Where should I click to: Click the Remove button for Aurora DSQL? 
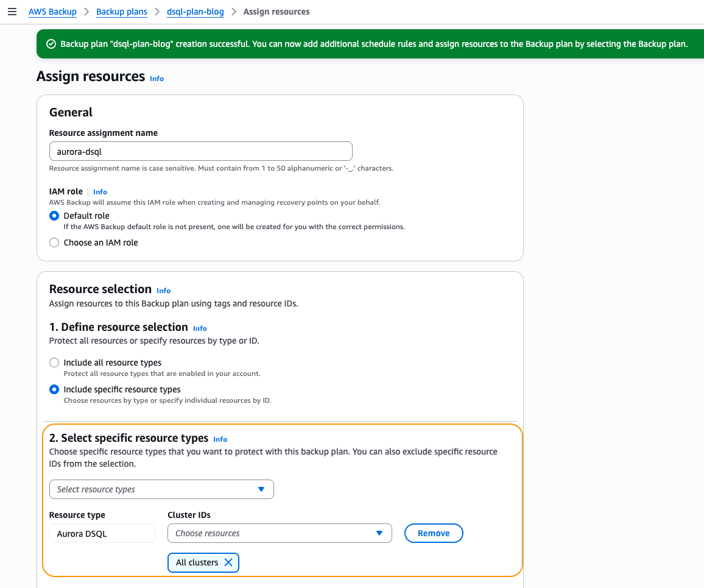(x=434, y=533)
